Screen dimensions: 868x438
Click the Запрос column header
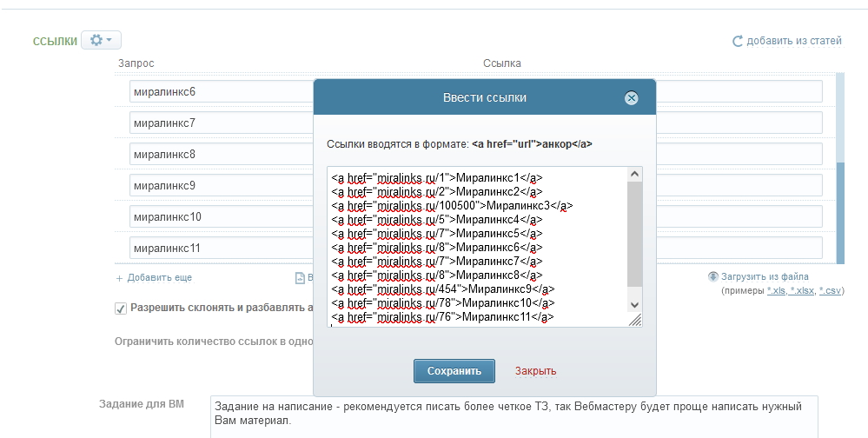(x=136, y=63)
